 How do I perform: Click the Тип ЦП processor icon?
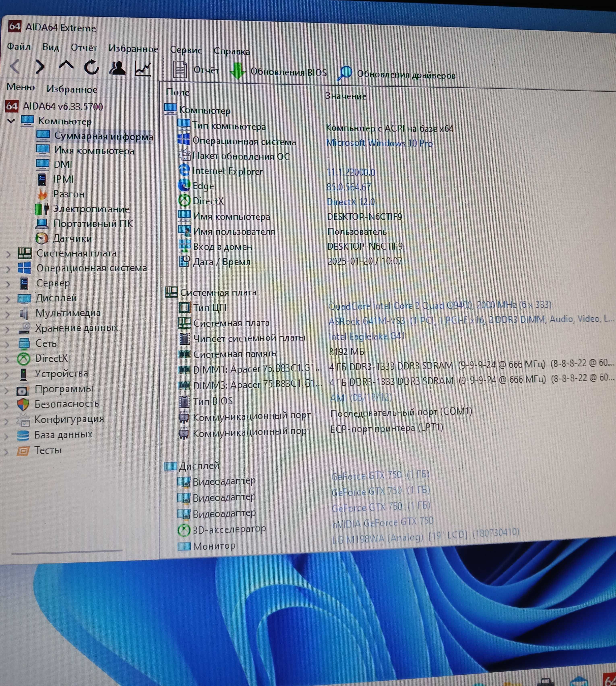(184, 307)
